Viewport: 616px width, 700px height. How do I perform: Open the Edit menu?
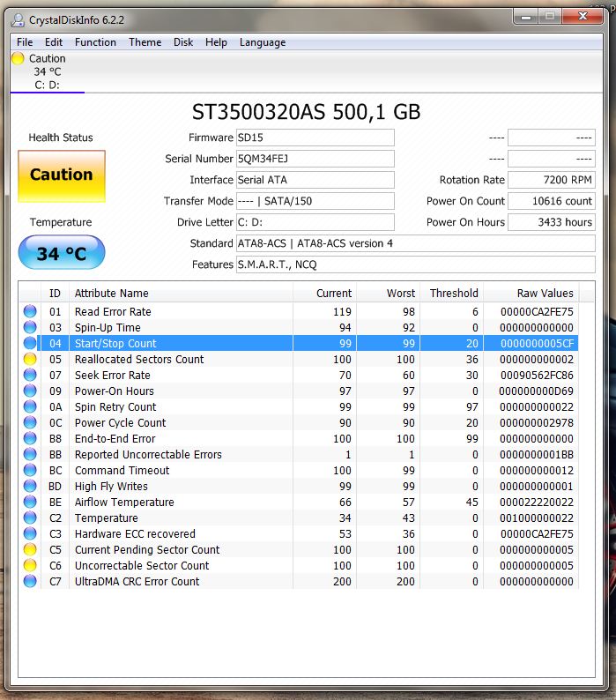[54, 42]
